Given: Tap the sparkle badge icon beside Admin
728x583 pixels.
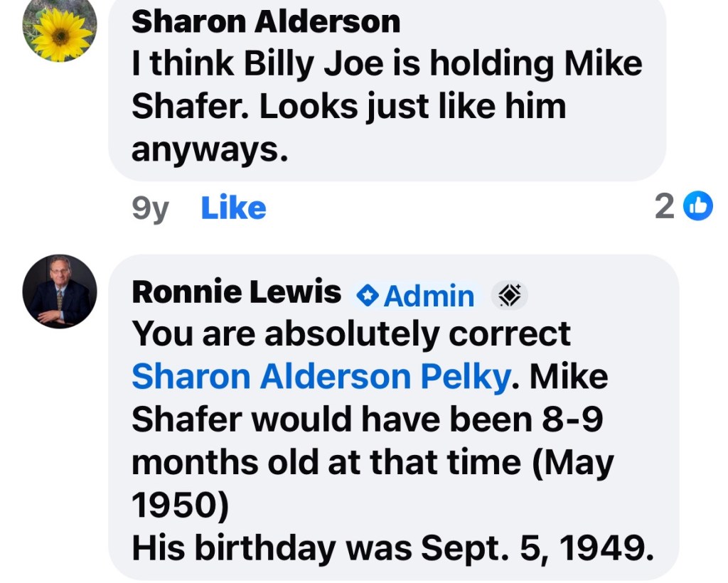Looking at the screenshot, I should [510, 295].
